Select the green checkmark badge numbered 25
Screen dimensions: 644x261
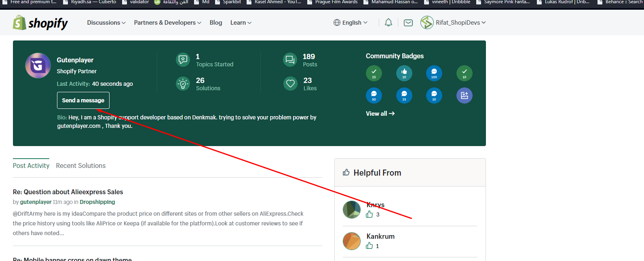[374, 73]
